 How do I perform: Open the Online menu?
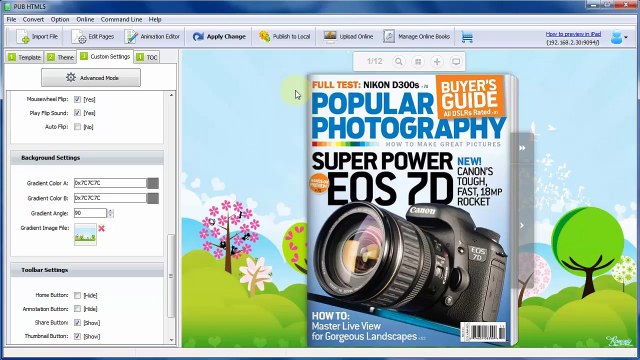[x=85, y=19]
